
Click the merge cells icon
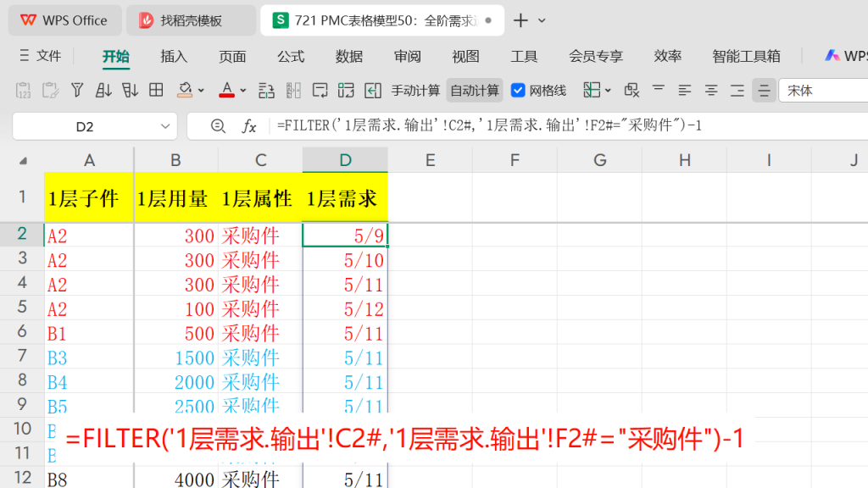click(x=346, y=90)
